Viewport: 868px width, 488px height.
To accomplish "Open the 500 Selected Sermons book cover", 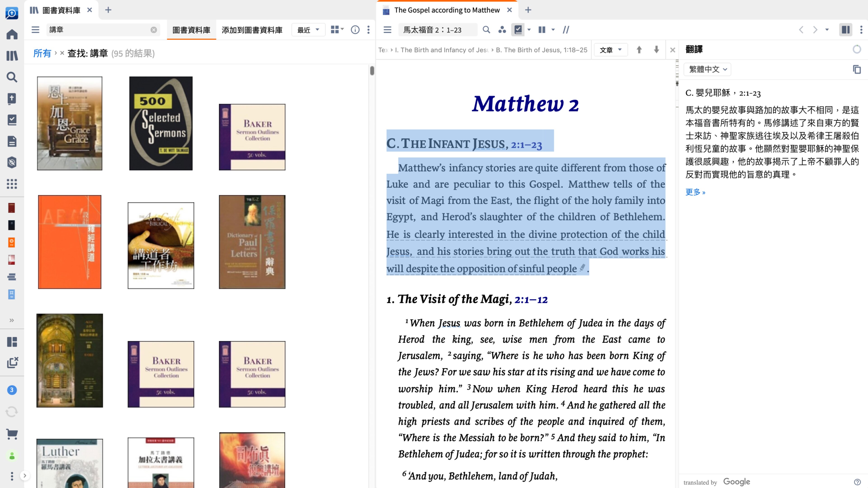I will click(161, 123).
